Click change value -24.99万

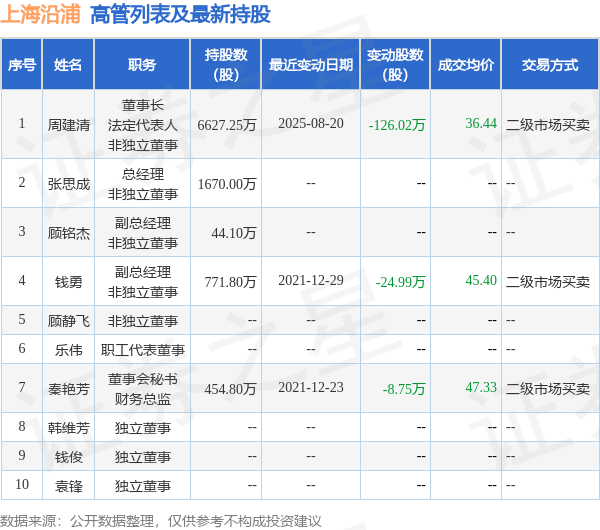tap(400, 282)
